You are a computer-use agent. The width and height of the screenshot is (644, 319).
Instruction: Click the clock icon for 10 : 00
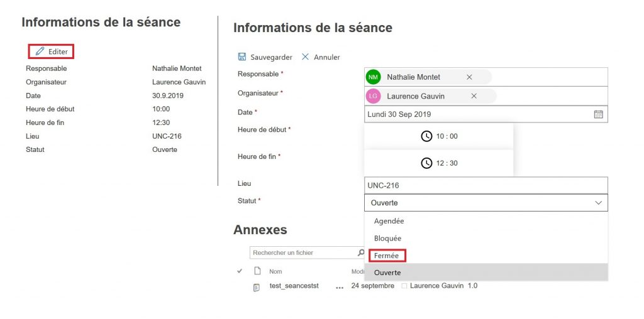pos(426,136)
